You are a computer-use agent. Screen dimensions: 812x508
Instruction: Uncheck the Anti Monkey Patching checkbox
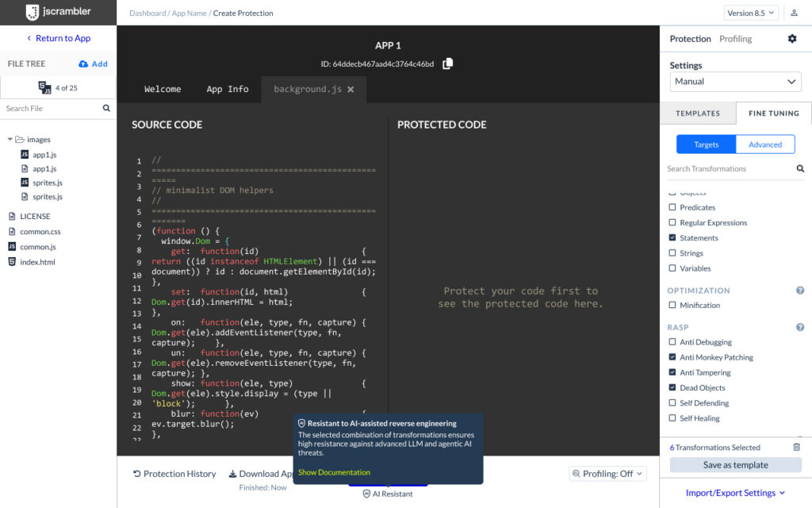[x=672, y=357]
